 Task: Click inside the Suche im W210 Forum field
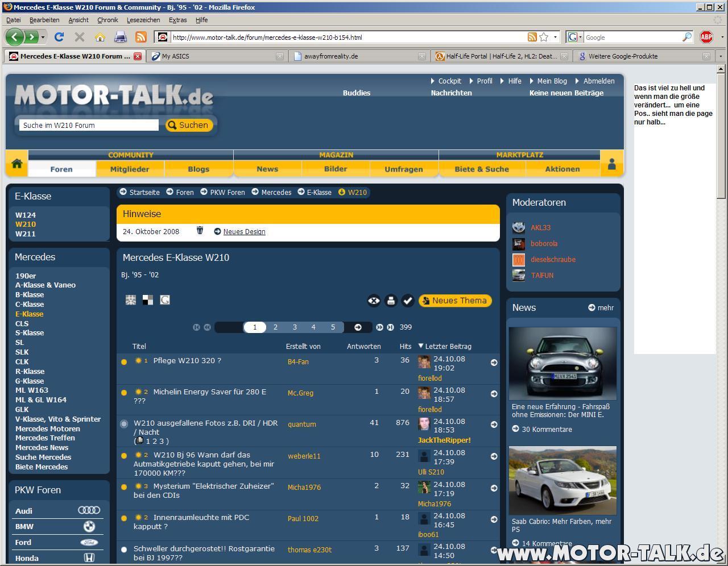[x=89, y=125]
